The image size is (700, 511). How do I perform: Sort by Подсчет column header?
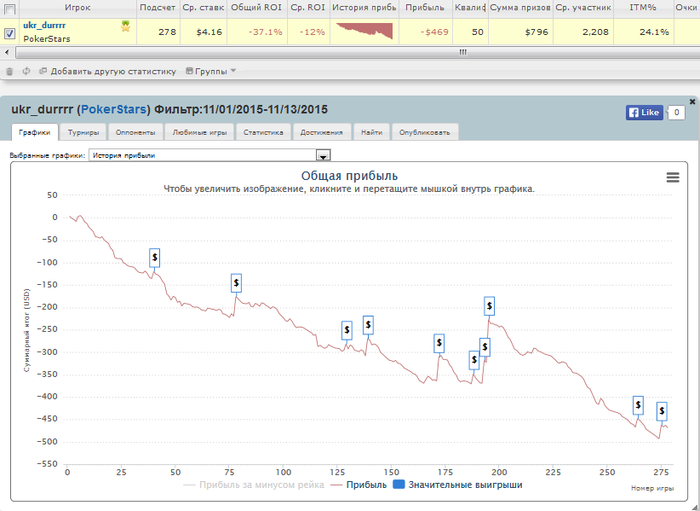point(158,8)
